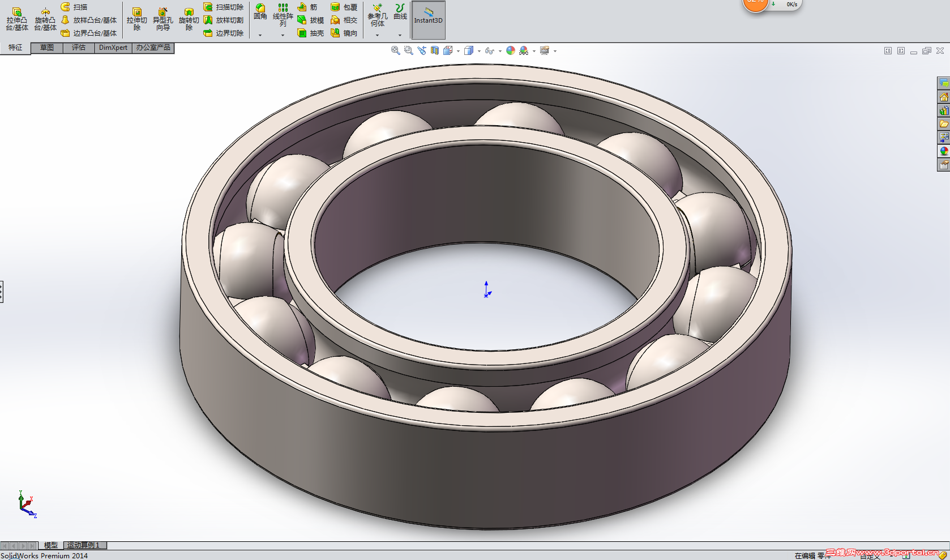The width and height of the screenshot is (950, 560).
Task: Switch to the 特征 features tab
Action: click(15, 48)
